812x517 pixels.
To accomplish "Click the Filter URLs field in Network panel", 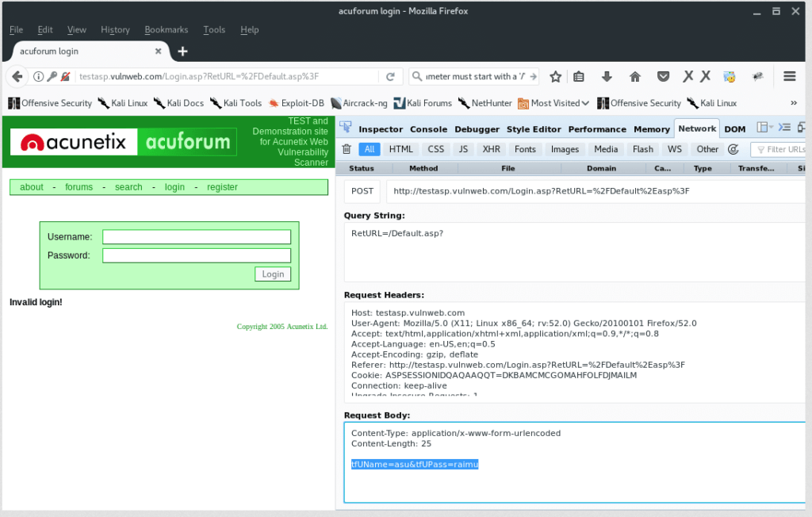I will pos(779,149).
